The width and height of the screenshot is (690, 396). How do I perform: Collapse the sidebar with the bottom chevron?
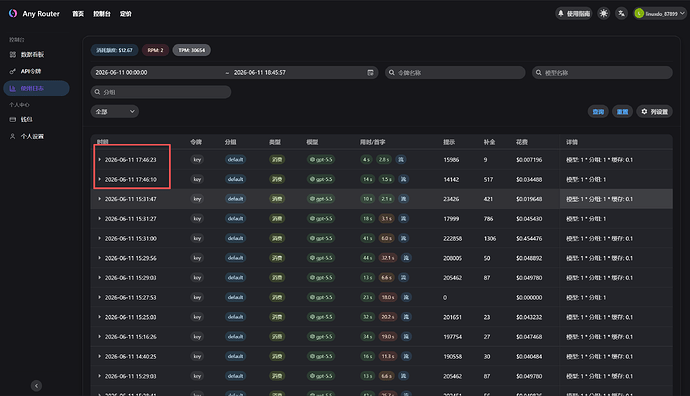[37, 386]
